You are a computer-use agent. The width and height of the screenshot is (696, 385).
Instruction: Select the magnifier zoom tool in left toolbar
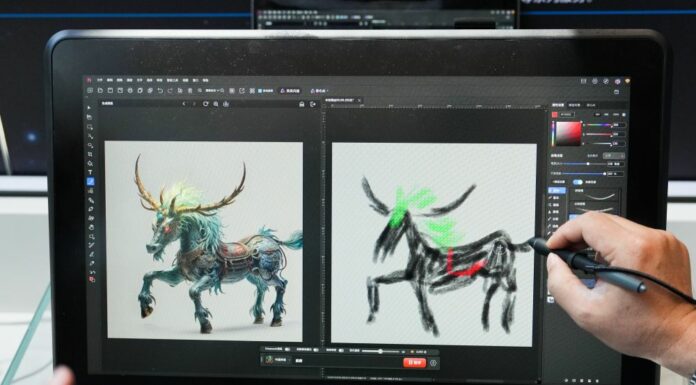(91, 236)
